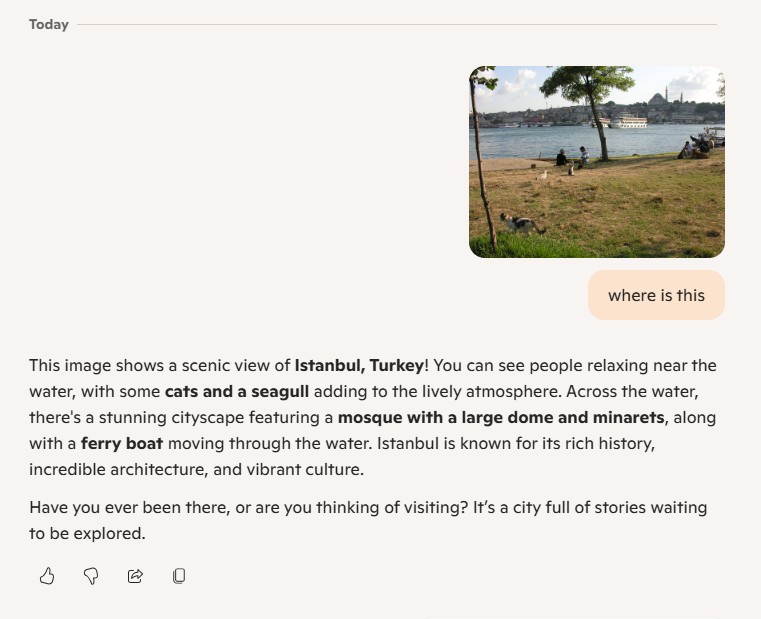Click the cat in the photo foreground
Screen dimensions: 761x619
521,223
